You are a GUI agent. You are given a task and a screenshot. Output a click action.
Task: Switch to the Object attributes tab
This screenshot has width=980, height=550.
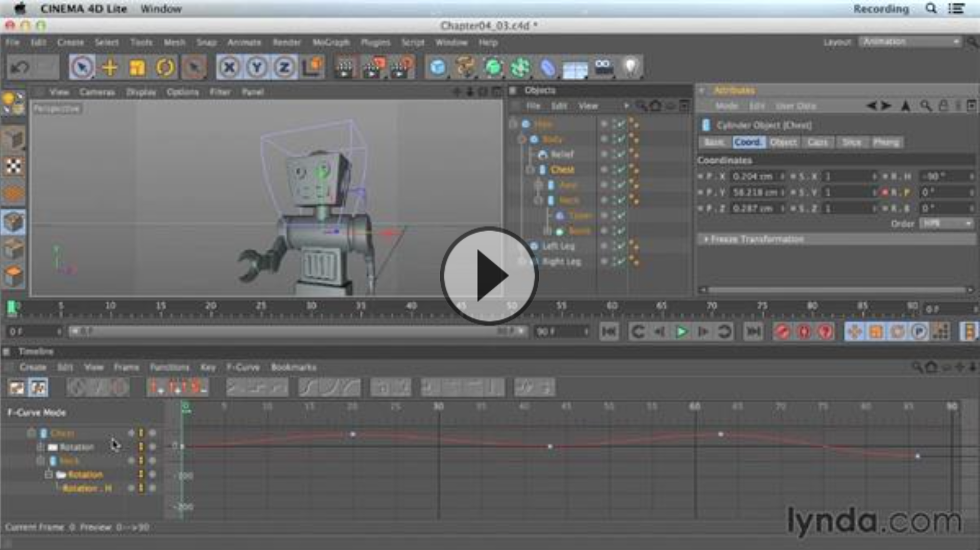(783, 142)
